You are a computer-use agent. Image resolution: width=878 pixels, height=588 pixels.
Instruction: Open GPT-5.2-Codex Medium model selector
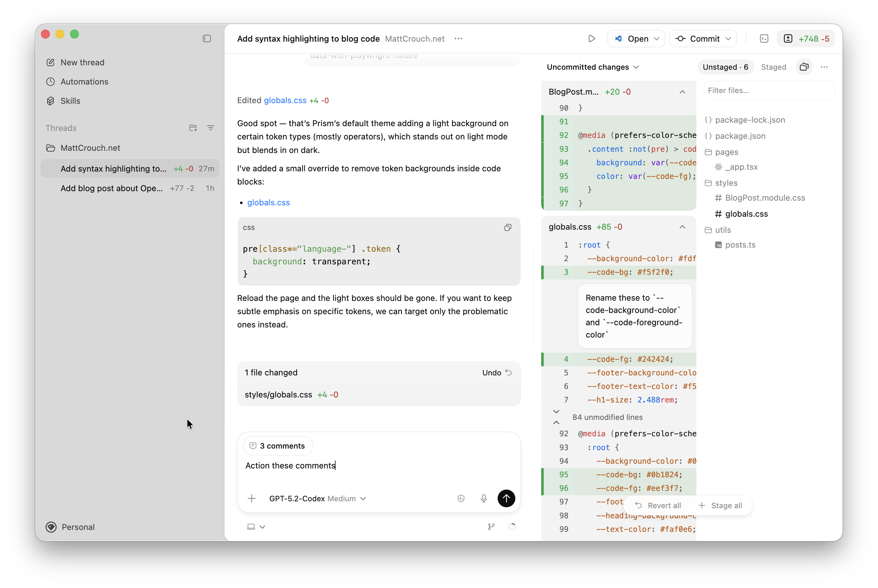(x=318, y=498)
